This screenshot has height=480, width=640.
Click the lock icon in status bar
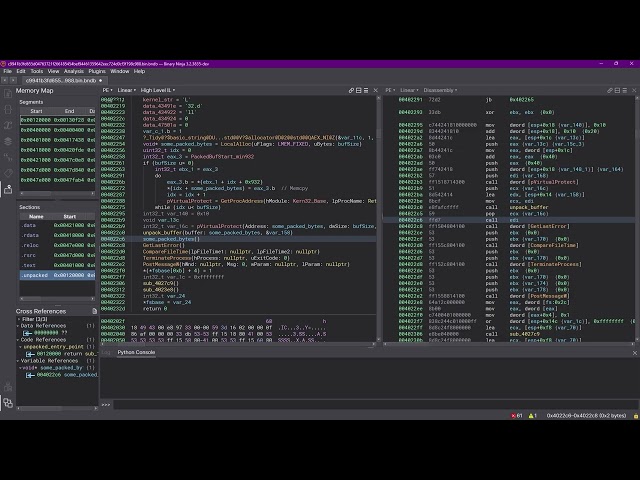pos(636,416)
